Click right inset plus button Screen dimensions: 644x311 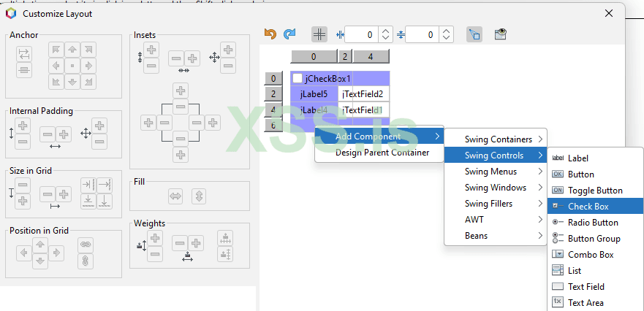coord(212,123)
